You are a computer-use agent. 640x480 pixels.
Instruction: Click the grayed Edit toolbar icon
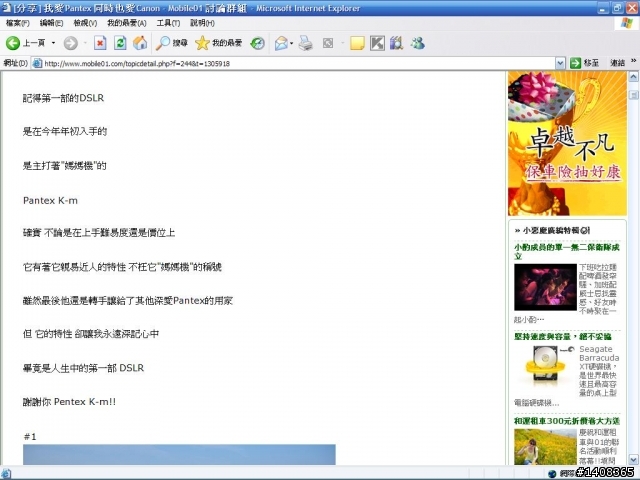pyautogui.click(x=328, y=43)
